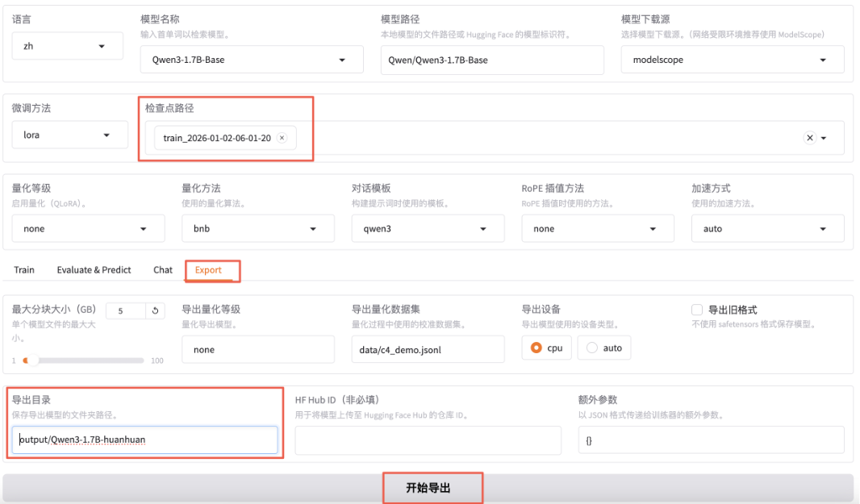
Task: Click the 导出目录 export directory field
Action: [145, 439]
